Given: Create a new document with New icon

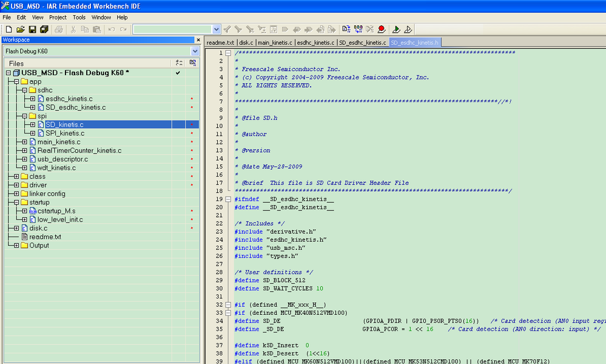Looking at the screenshot, I should 8,29.
